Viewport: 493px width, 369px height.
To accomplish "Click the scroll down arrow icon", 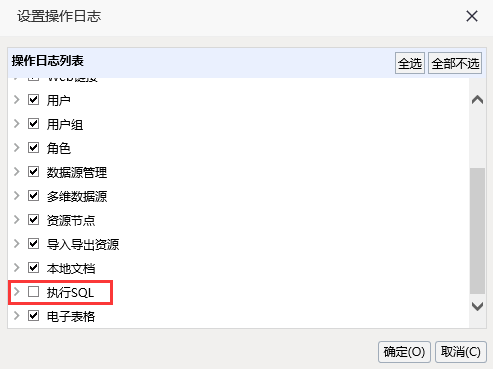I will click(x=477, y=306).
